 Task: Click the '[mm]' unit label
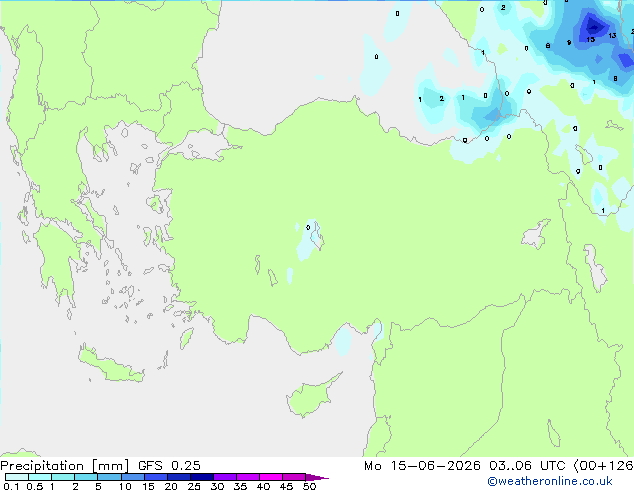tap(110, 466)
